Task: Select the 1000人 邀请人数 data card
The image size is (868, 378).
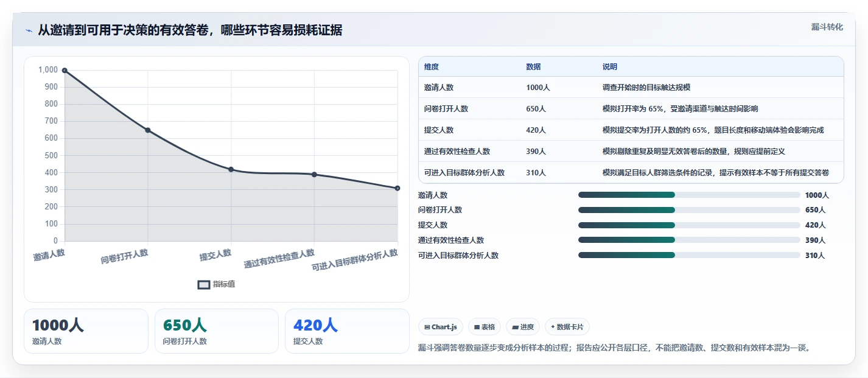Action: [x=86, y=331]
